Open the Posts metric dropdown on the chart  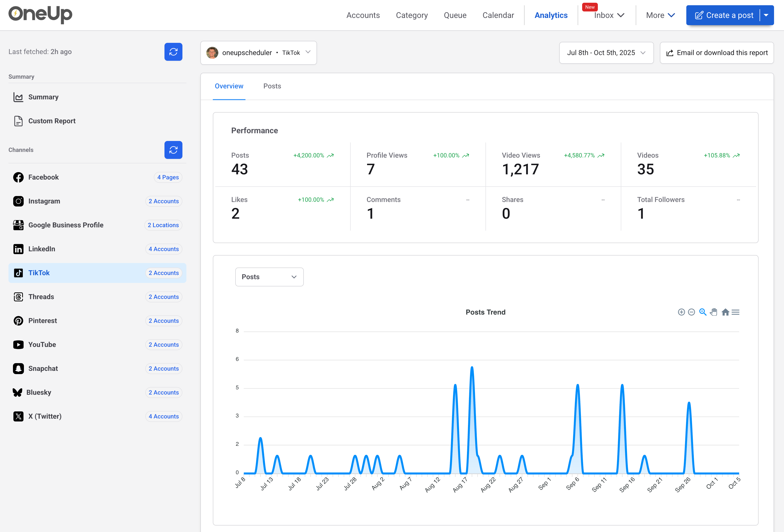[x=269, y=276]
